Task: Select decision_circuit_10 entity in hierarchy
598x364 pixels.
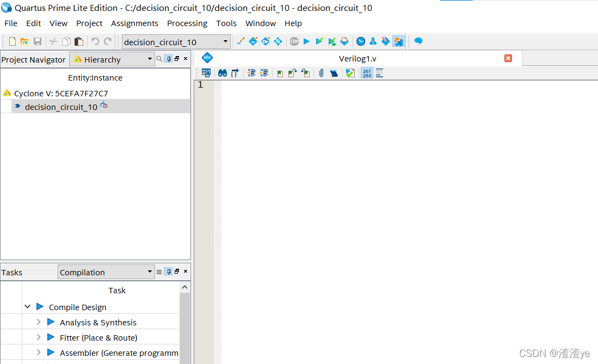Action: pyautogui.click(x=61, y=107)
